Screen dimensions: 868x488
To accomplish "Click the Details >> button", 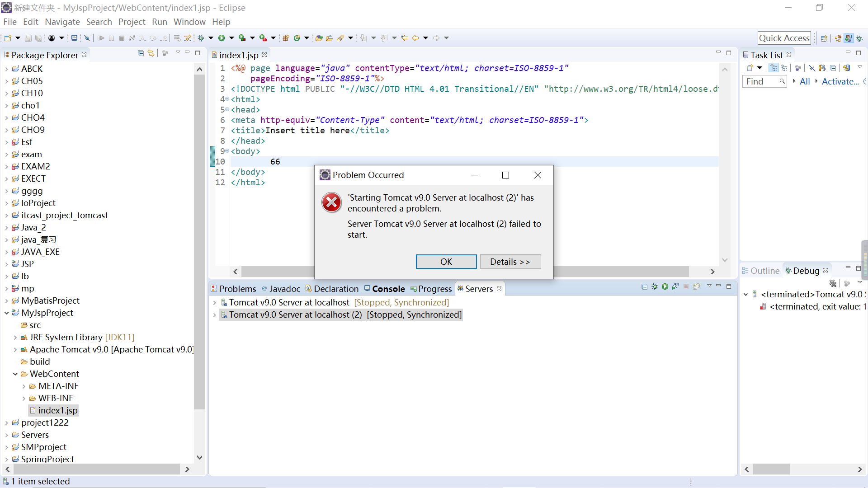I will point(510,262).
